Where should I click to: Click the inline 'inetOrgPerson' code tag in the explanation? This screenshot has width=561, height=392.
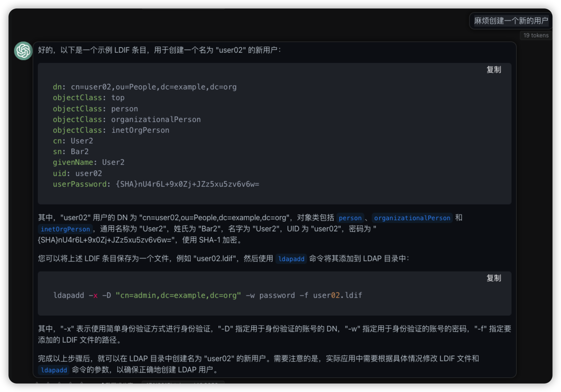click(65, 229)
